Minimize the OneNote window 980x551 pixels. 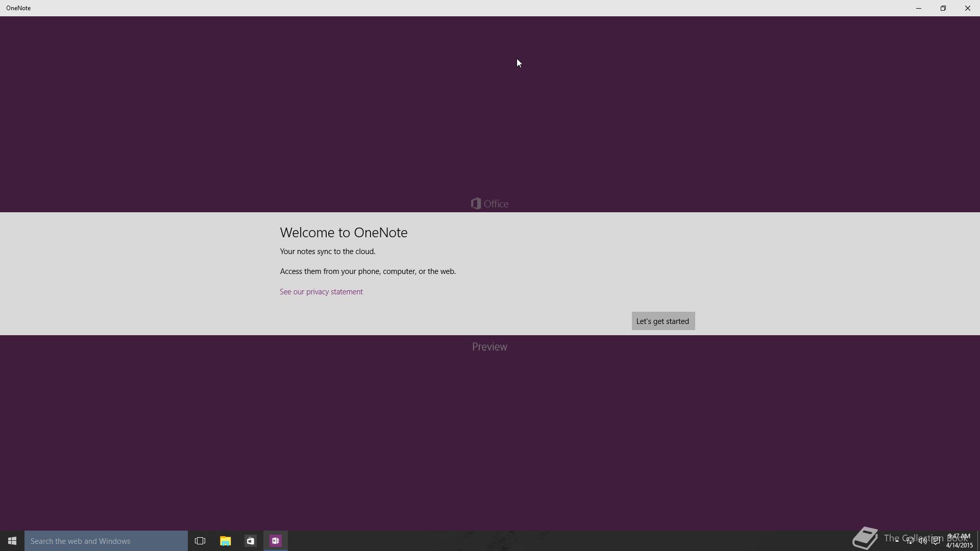[919, 8]
